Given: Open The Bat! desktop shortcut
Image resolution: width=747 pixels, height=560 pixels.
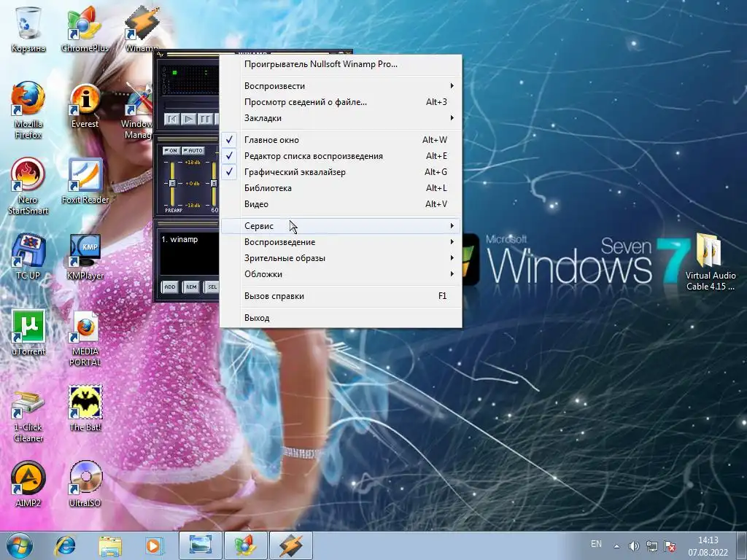Looking at the screenshot, I should [x=85, y=408].
